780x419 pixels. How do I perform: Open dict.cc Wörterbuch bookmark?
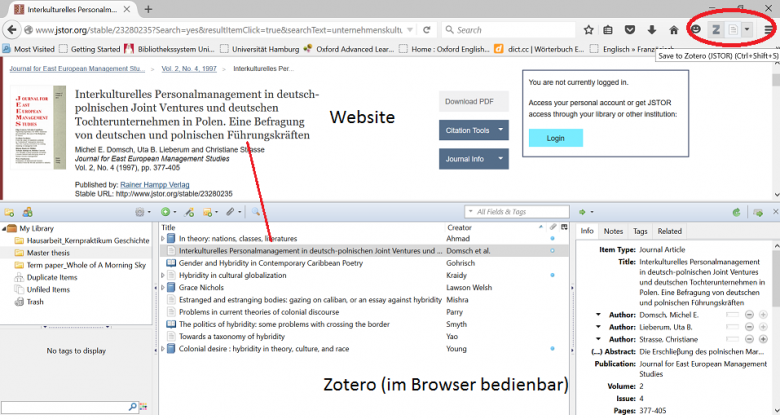(x=539, y=49)
